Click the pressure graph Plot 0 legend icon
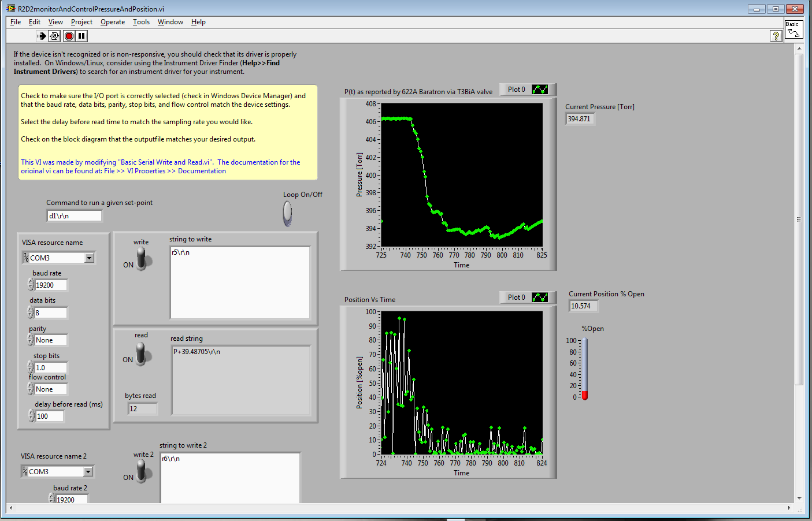 (x=540, y=90)
